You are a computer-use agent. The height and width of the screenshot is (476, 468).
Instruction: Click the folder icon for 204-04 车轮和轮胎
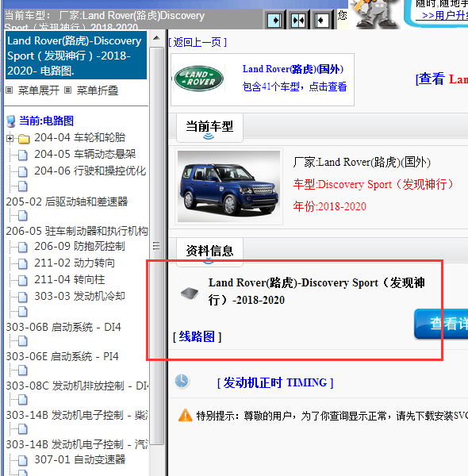24,139
